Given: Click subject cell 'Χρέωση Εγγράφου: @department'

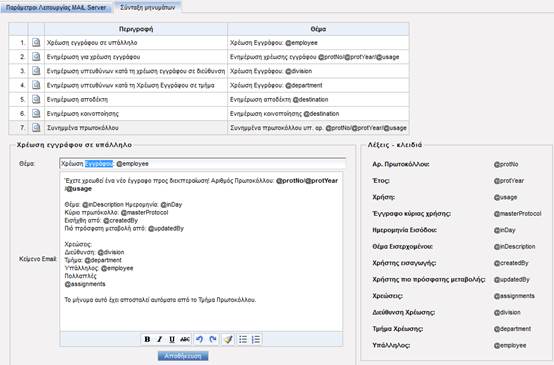Looking at the screenshot, I should 318,85.
